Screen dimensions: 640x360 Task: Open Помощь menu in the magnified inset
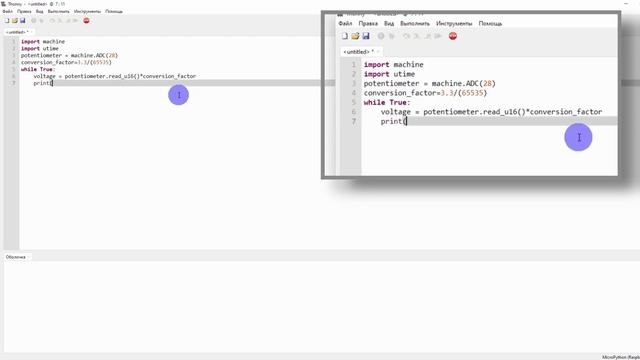(490, 24)
